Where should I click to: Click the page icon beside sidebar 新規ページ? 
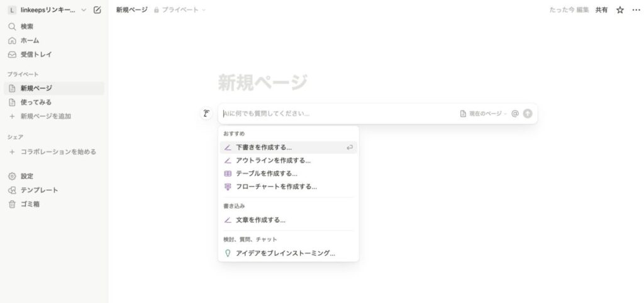pyautogui.click(x=13, y=88)
